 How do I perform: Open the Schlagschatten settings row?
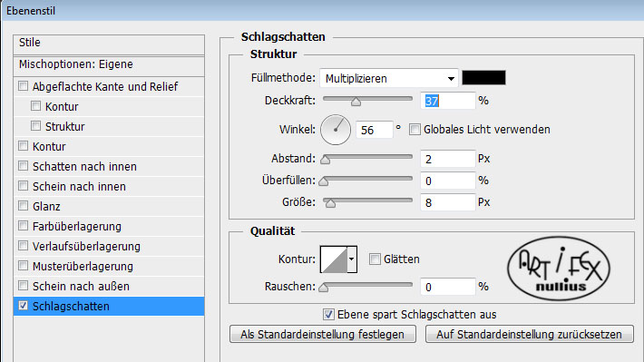pos(109,306)
